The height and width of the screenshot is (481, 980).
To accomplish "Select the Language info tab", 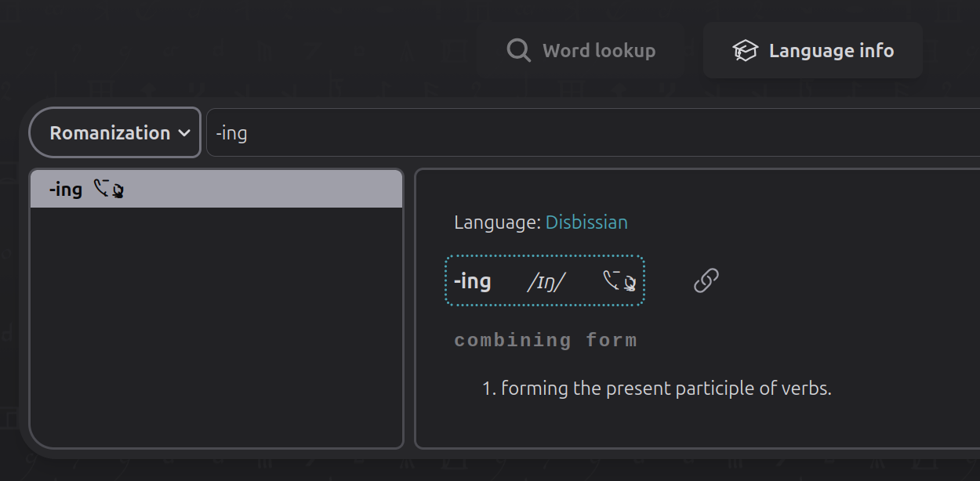I will (812, 49).
